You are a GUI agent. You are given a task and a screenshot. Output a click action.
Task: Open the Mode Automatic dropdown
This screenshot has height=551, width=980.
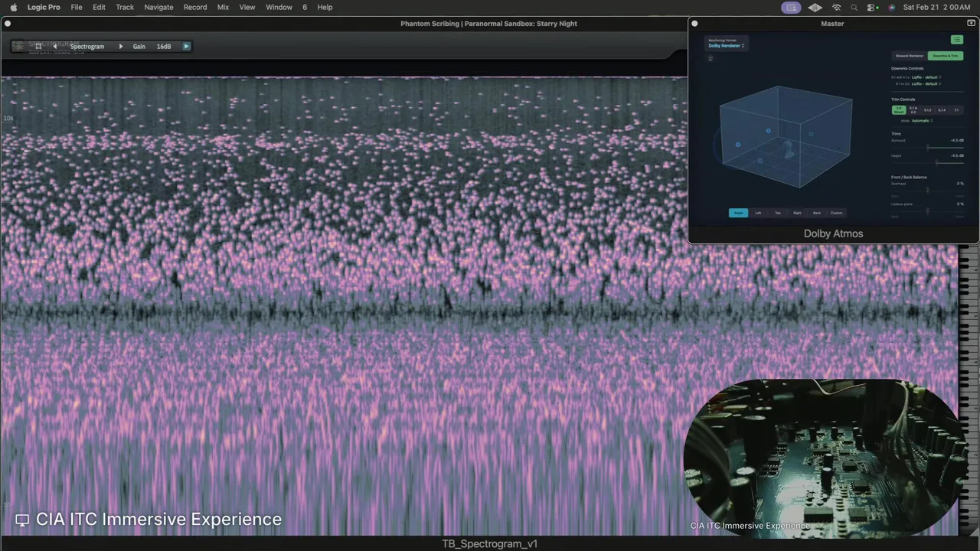(x=922, y=121)
